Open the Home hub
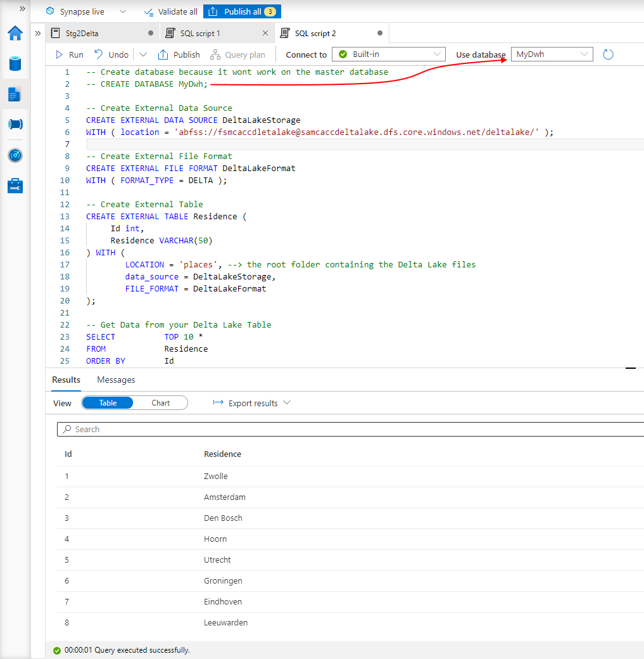This screenshot has height=659, width=644. pyautogui.click(x=14, y=33)
